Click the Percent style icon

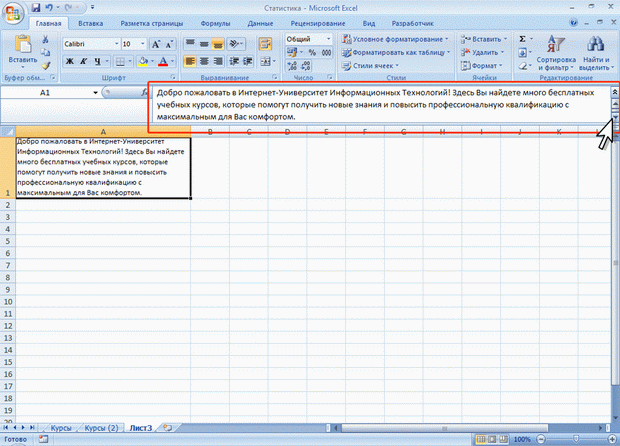click(312, 52)
